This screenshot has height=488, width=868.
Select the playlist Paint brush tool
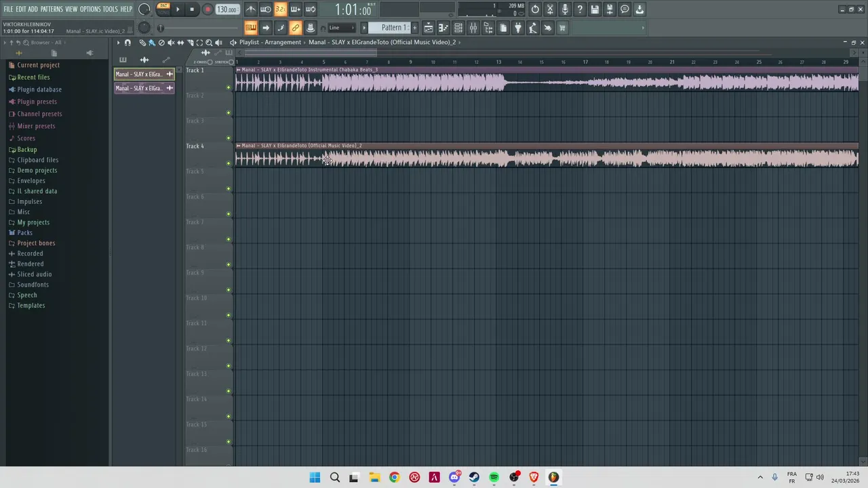[x=152, y=42]
